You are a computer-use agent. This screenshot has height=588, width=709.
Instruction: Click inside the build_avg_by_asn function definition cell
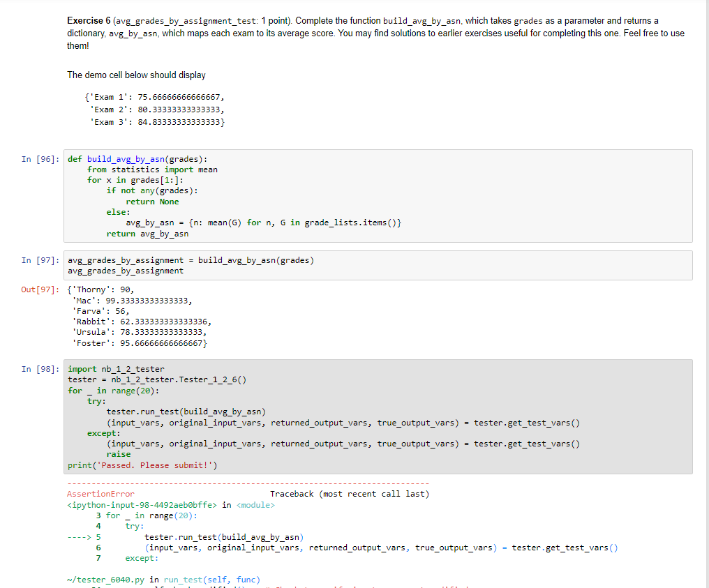[x=209, y=195]
